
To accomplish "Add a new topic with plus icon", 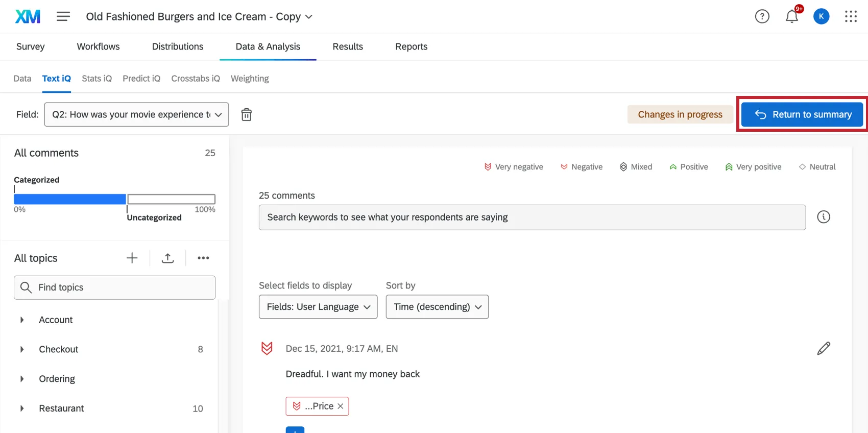I will click(x=132, y=258).
